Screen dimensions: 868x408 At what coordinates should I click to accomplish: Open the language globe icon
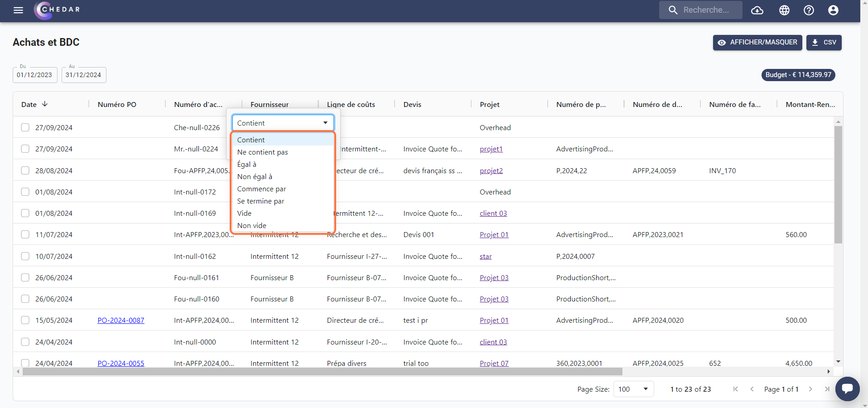click(x=784, y=10)
